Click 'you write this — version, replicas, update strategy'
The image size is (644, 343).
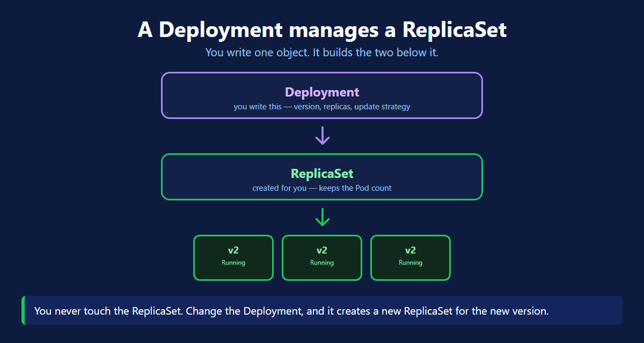tap(322, 107)
